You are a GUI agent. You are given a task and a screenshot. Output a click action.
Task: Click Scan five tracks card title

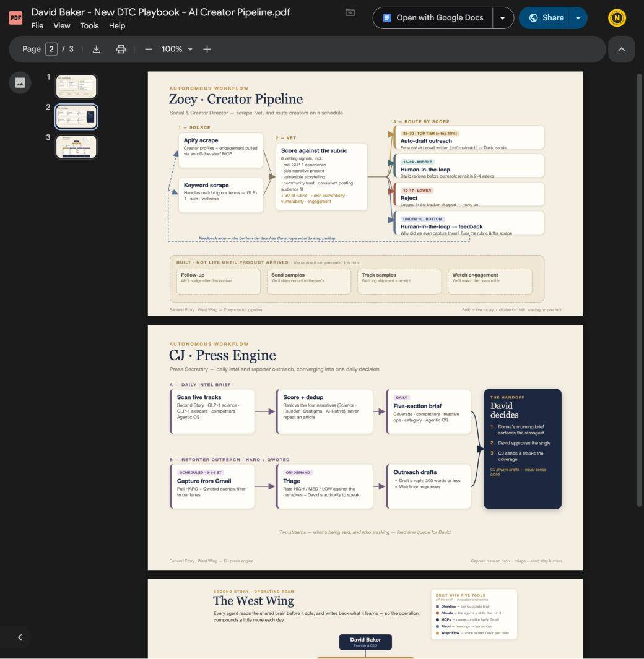199,397
